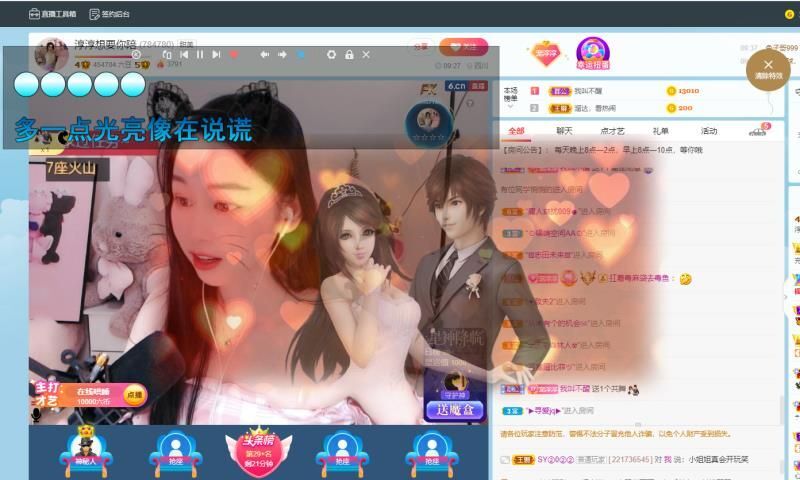
Task: Click the small circled icon on progress bar
Action: [136, 55]
